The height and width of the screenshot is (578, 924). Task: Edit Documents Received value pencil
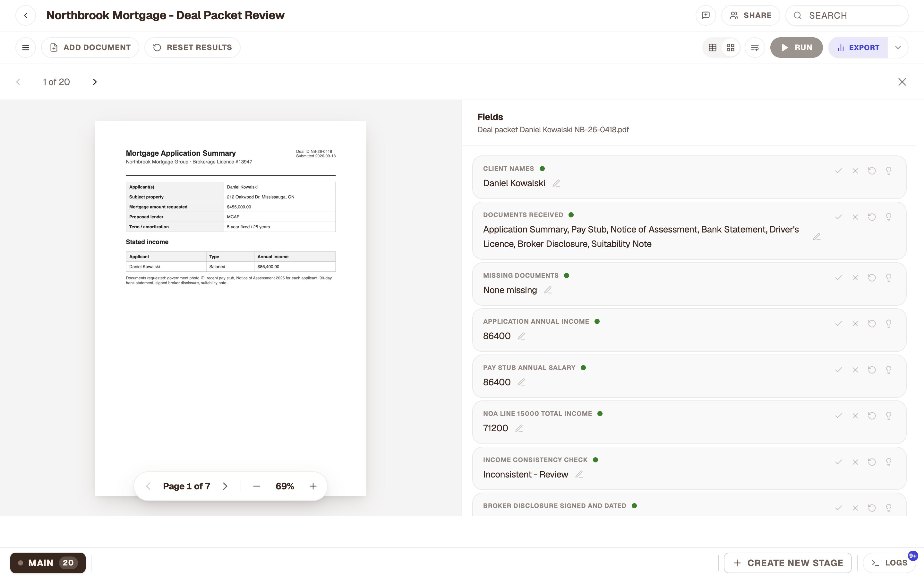tap(817, 237)
